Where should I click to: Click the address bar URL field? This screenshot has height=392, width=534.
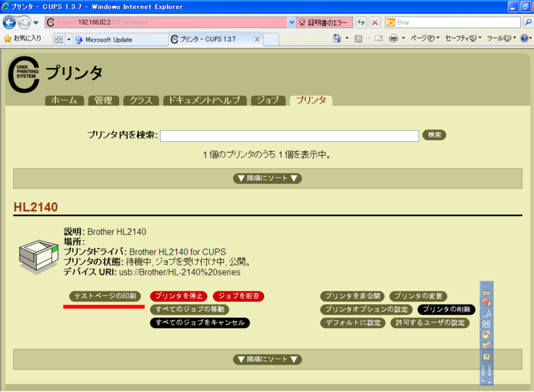pos(166,23)
